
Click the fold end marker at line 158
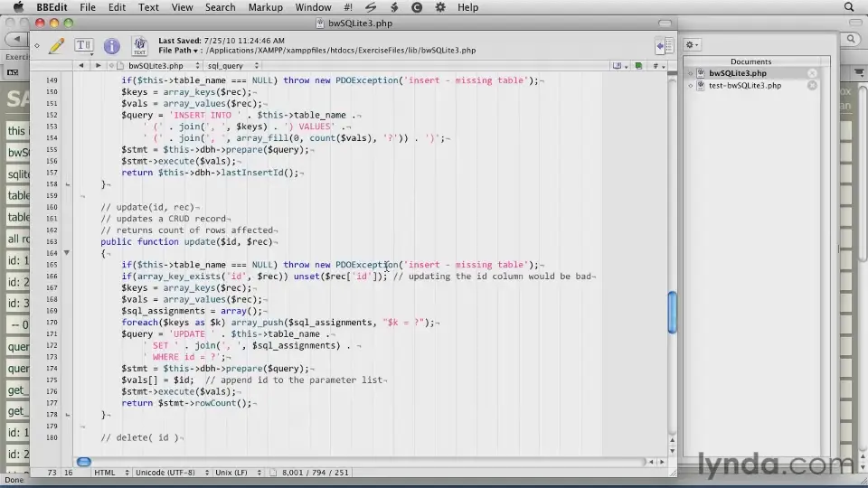pyautogui.click(x=68, y=184)
